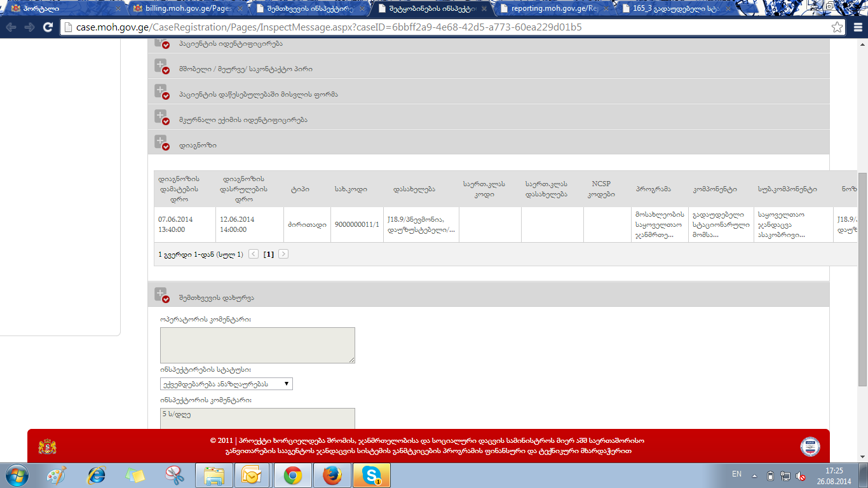Go to next page of diagnosis table
This screenshot has width=868, height=488.
283,254
